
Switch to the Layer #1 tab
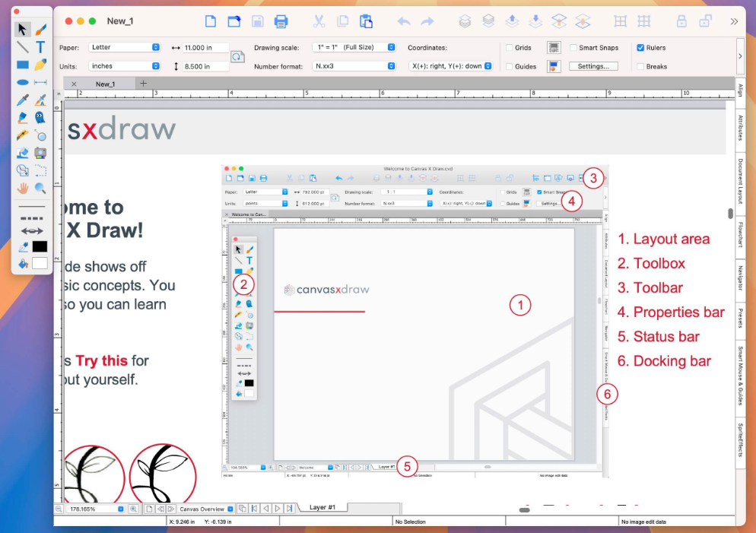pos(327,507)
